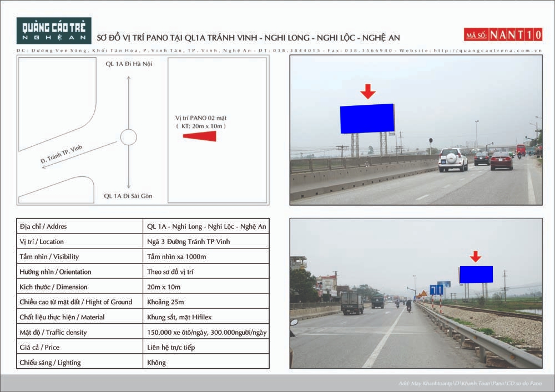
Task: Click the Quảng Cáo Trẻ Nghệ An logo
Action: click(x=54, y=30)
